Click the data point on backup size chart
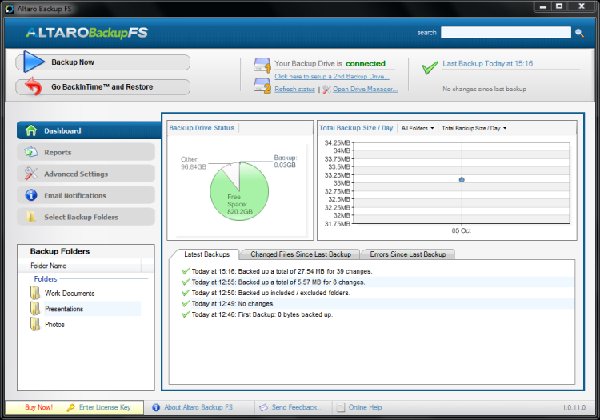Screen dimensions: 600x420 (461, 179)
